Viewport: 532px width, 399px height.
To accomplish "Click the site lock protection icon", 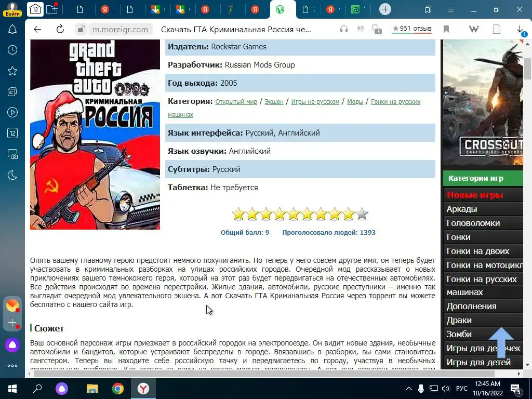I will (x=81, y=30).
